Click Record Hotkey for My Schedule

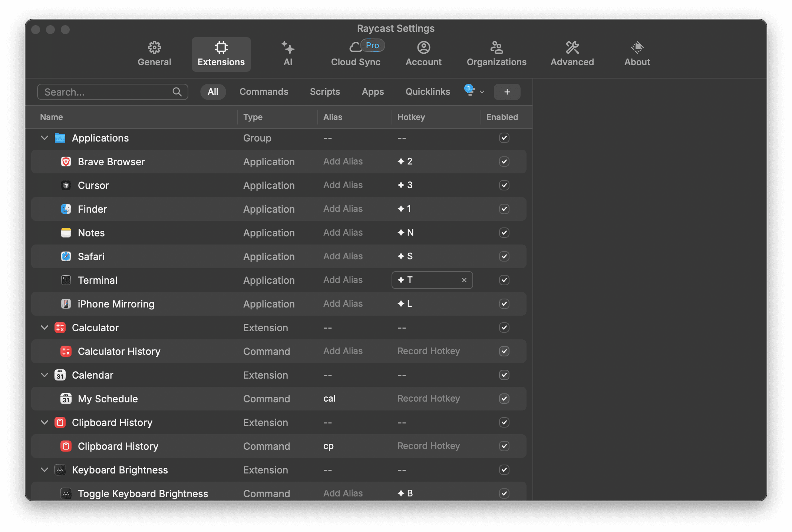click(x=429, y=399)
